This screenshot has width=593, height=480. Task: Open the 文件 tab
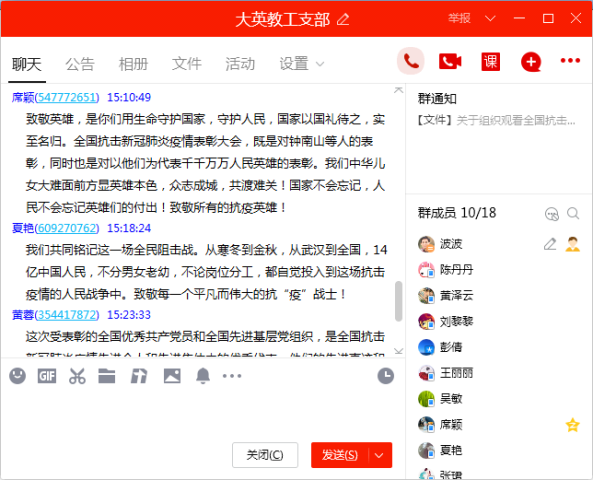pos(187,64)
